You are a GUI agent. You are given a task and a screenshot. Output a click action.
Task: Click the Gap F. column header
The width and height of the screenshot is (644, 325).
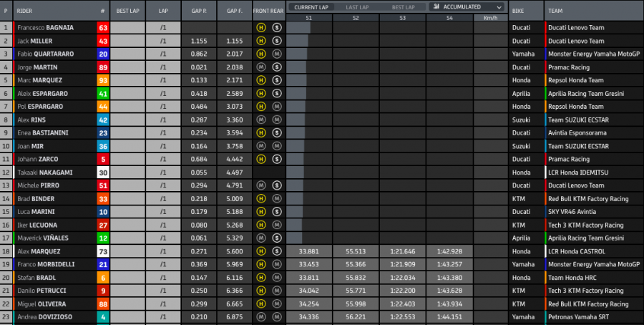235,11
